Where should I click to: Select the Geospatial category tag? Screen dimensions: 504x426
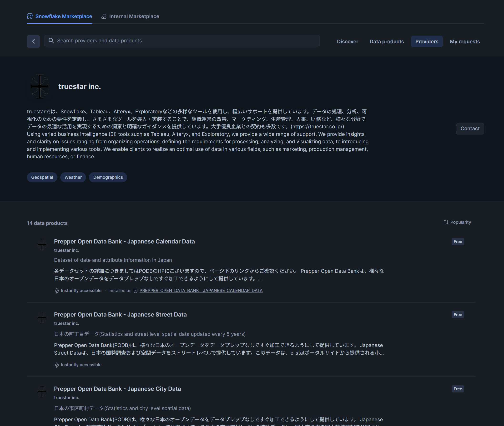[x=42, y=177]
